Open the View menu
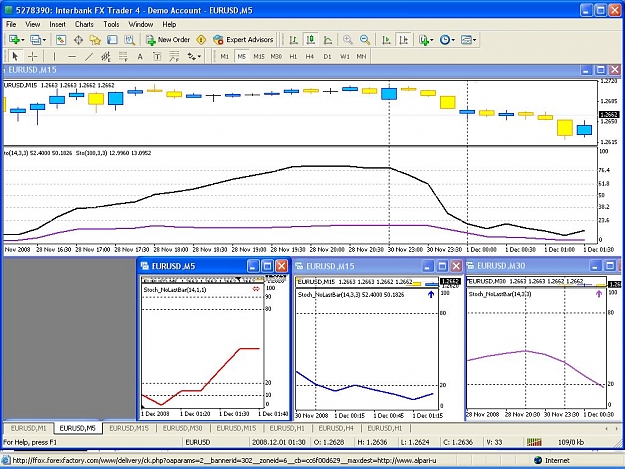Screen dimensions: 625x469 [x=33, y=24]
